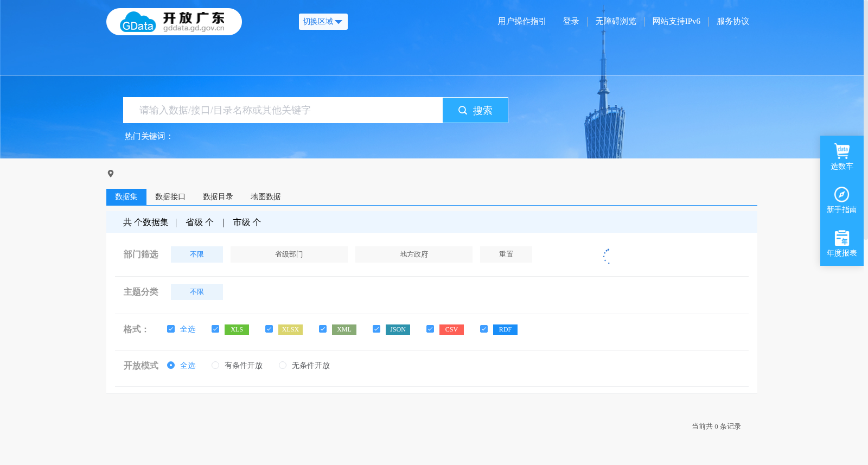This screenshot has height=465, width=868.
Task: Uncheck the XML format checkbox
Action: (x=323, y=329)
